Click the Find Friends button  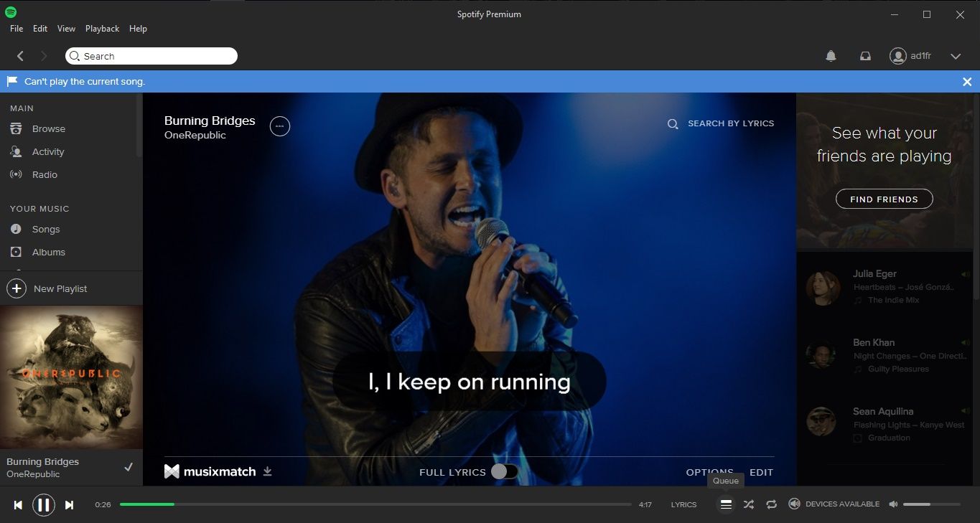tap(884, 199)
